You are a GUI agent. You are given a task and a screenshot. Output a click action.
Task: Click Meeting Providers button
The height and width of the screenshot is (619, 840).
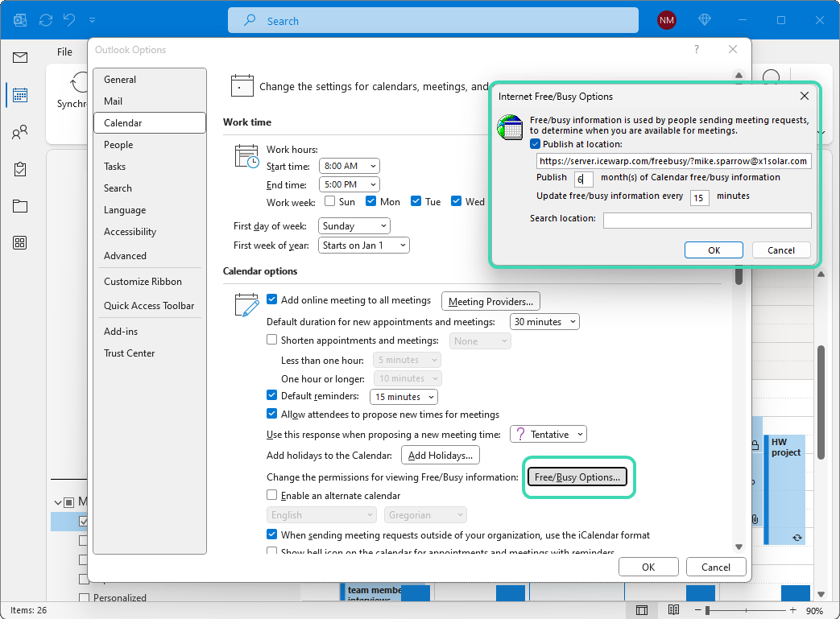[490, 302]
